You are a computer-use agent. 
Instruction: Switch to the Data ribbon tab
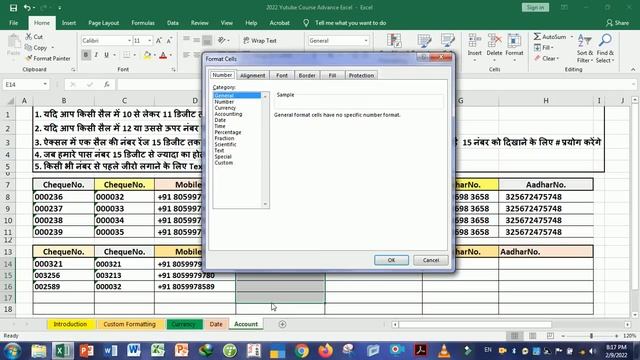point(173,23)
